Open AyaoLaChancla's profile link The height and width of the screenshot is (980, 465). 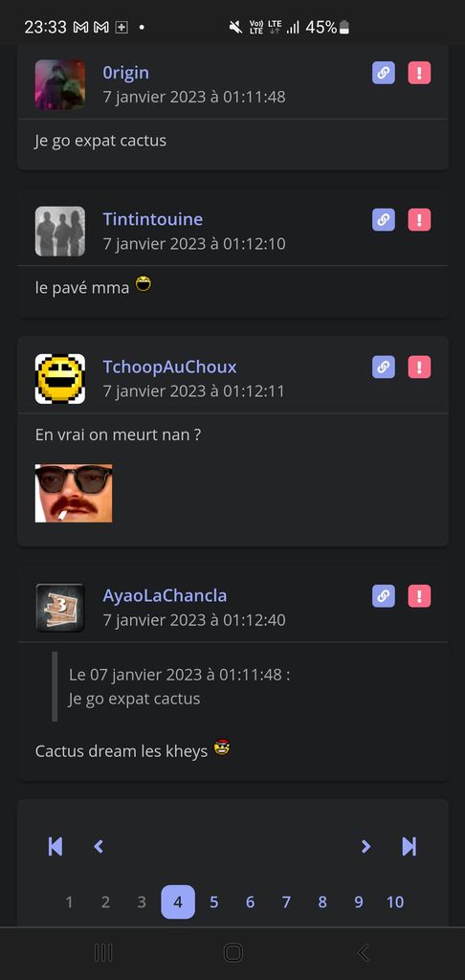click(165, 595)
